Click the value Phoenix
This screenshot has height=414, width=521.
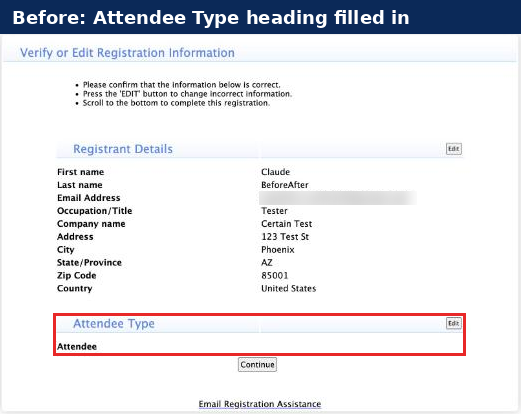[278, 250]
